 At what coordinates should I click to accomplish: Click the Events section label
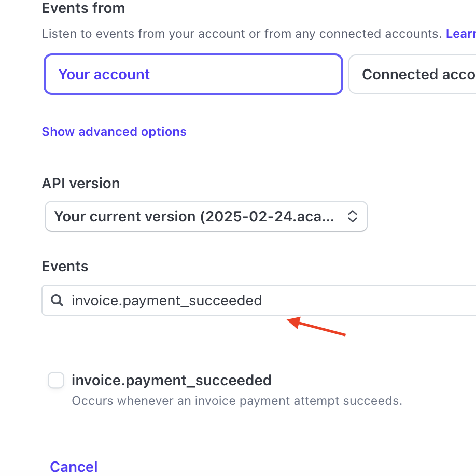tap(65, 266)
